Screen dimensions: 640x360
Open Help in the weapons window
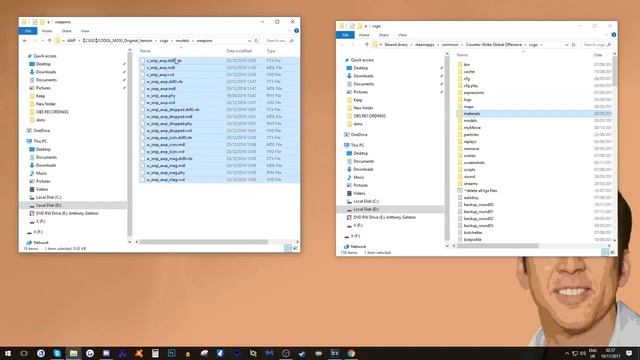point(296,31)
